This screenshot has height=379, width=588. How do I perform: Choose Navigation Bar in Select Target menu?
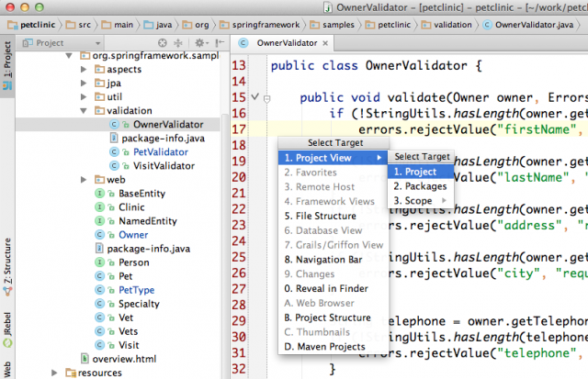(333, 260)
